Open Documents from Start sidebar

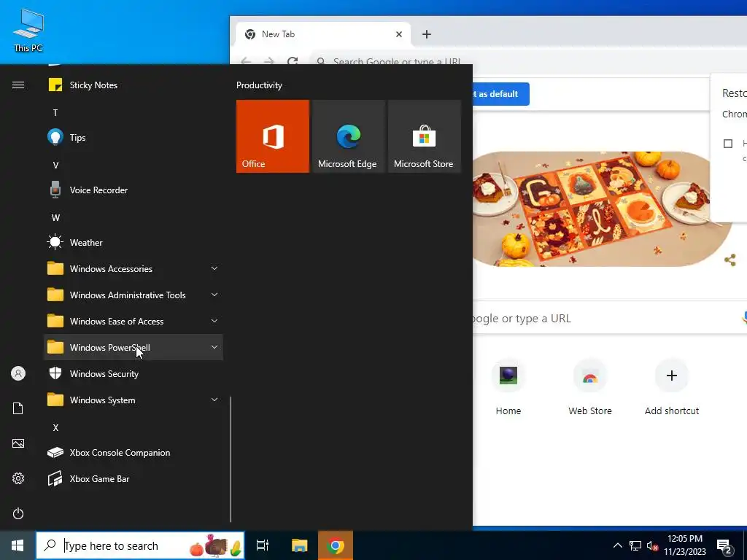(18, 408)
